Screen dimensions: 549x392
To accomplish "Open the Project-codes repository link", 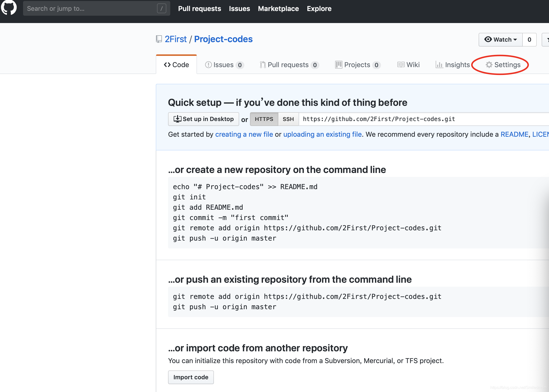I will click(x=223, y=39).
